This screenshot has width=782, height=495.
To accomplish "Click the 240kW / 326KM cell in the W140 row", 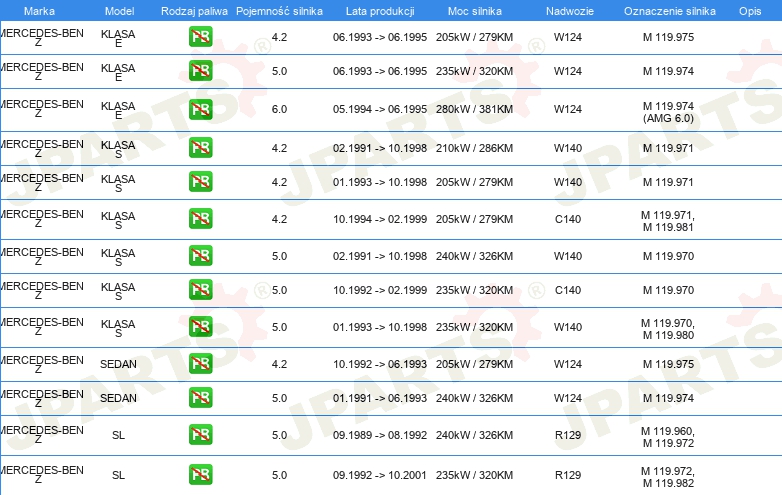I will [474, 256].
